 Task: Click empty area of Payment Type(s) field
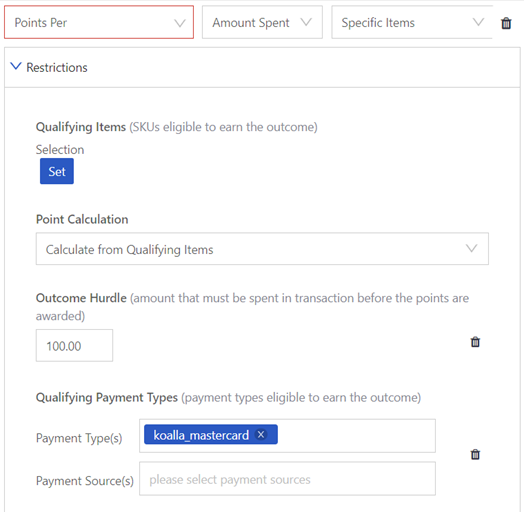pos(356,435)
